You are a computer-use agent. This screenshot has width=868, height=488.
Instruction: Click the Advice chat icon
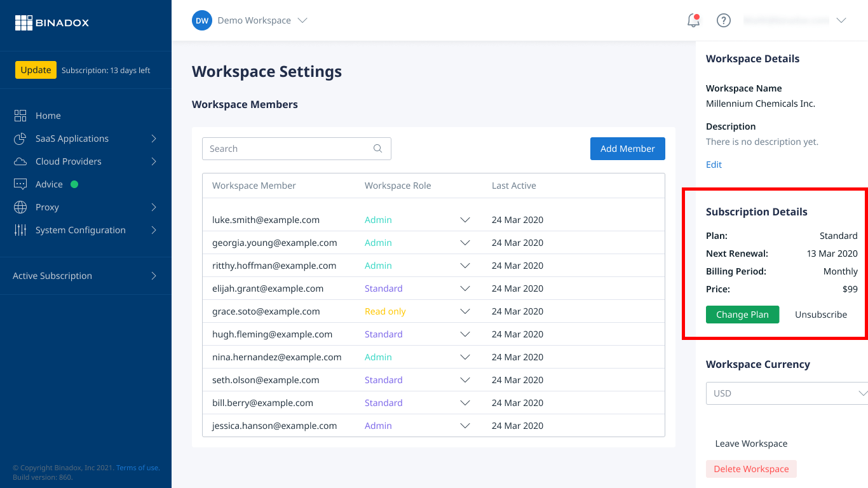pyautogui.click(x=20, y=184)
